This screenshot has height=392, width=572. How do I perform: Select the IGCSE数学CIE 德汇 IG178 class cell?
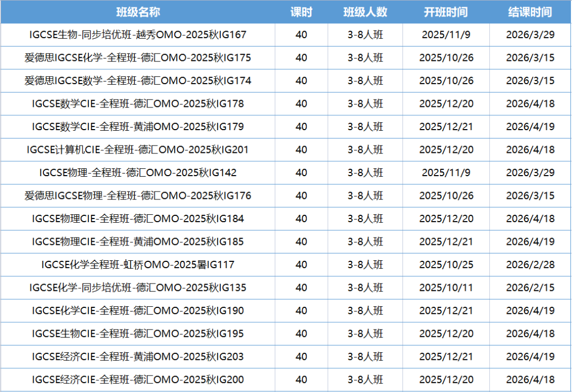[x=138, y=104]
